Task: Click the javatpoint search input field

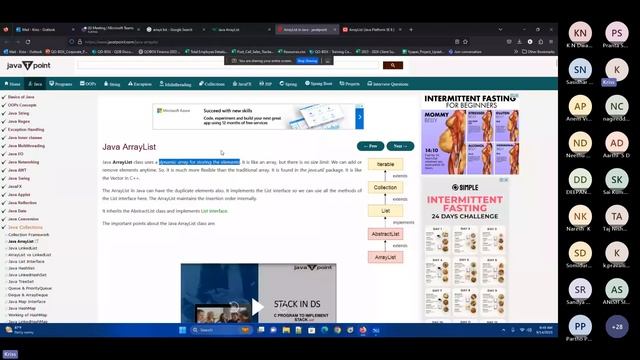Action: (x=229, y=65)
